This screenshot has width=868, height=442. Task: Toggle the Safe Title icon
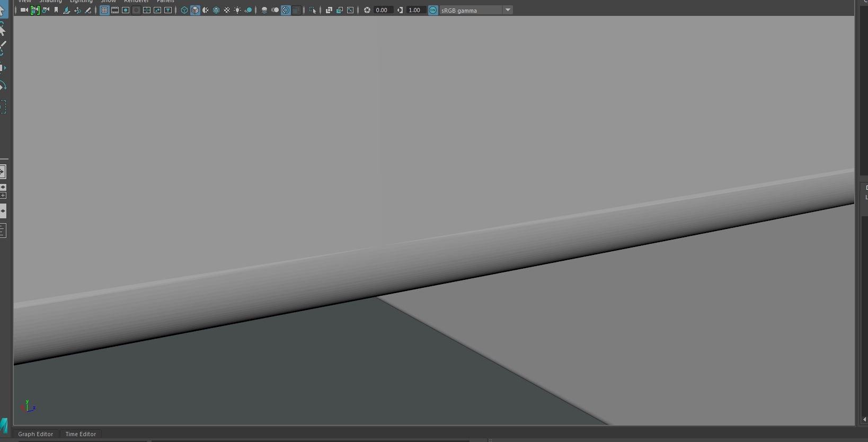point(168,10)
